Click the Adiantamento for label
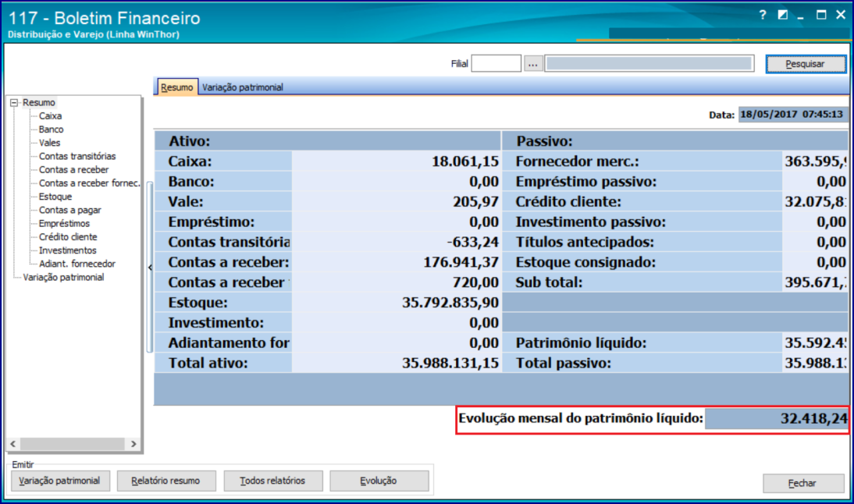Screen dimensions: 854x504 [229, 343]
